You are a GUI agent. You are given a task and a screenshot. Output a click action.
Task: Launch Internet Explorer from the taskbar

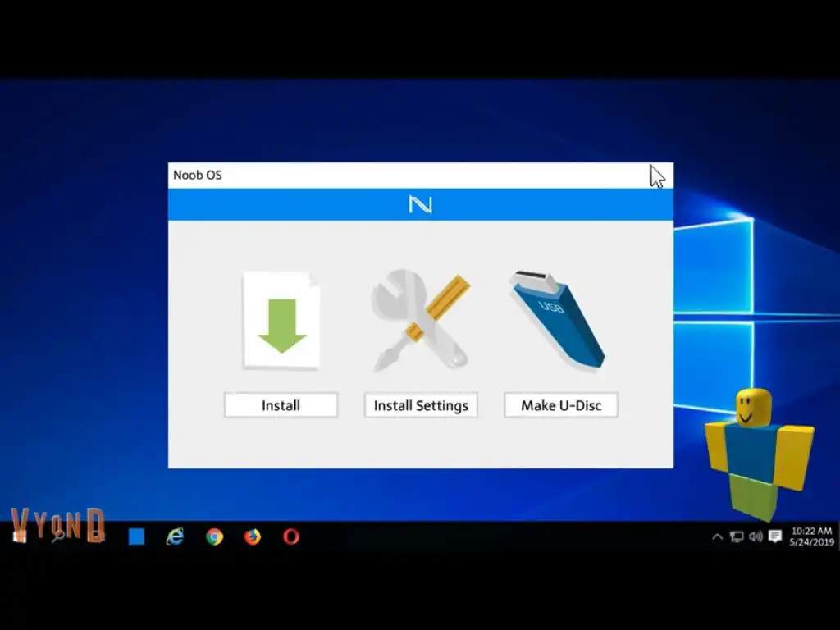176,536
